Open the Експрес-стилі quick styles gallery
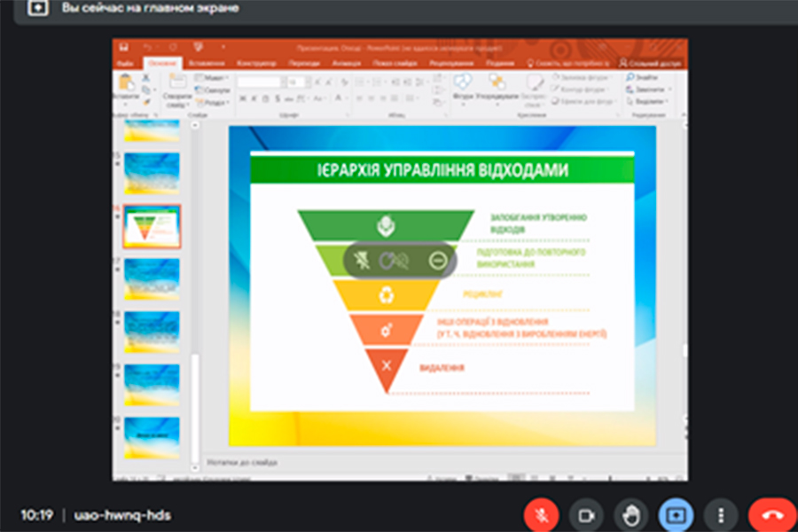 click(x=533, y=90)
